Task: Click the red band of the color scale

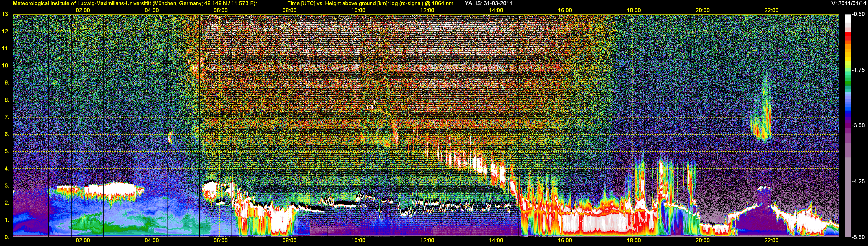Action: (848, 36)
